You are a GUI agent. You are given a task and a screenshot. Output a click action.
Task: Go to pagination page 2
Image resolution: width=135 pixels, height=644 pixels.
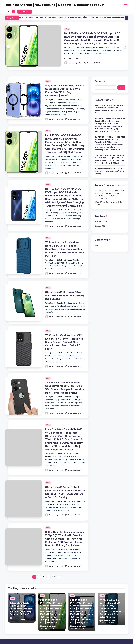click(39, 577)
